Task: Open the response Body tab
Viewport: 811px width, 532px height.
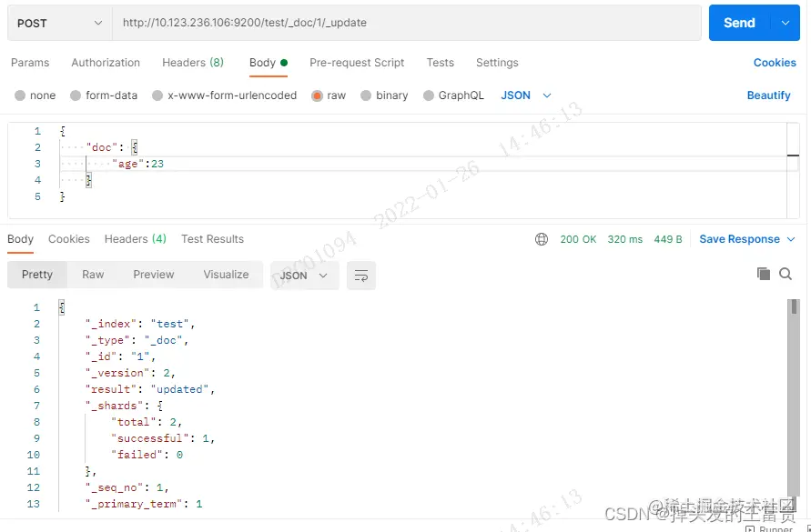Action: pos(20,239)
